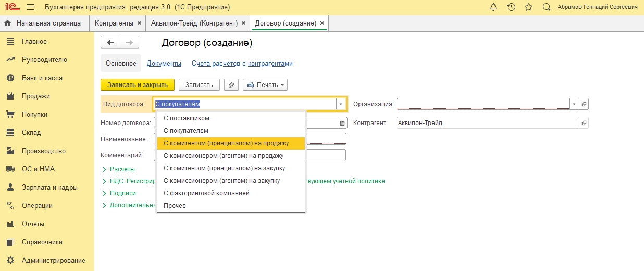This screenshot has height=271, width=644.
Task: Click the search magnifier icon
Action: [x=547, y=7]
